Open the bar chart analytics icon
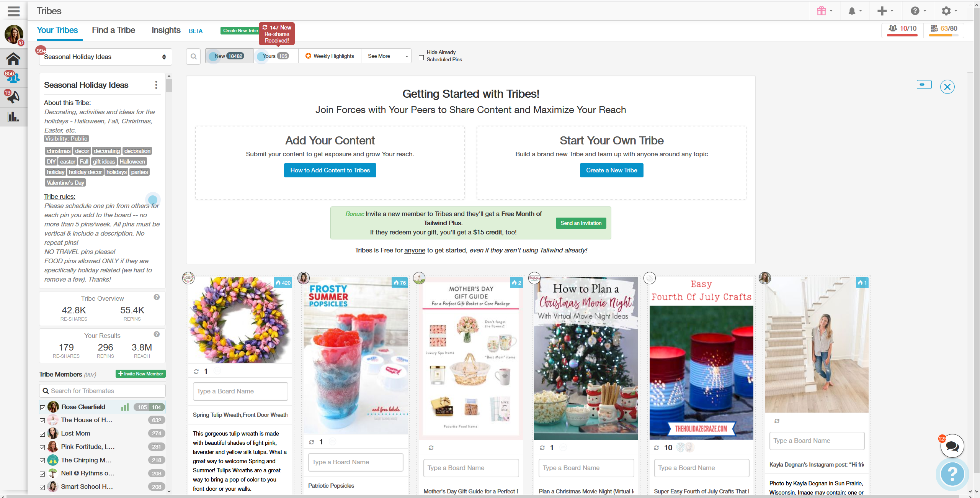The image size is (980, 498). click(x=13, y=116)
